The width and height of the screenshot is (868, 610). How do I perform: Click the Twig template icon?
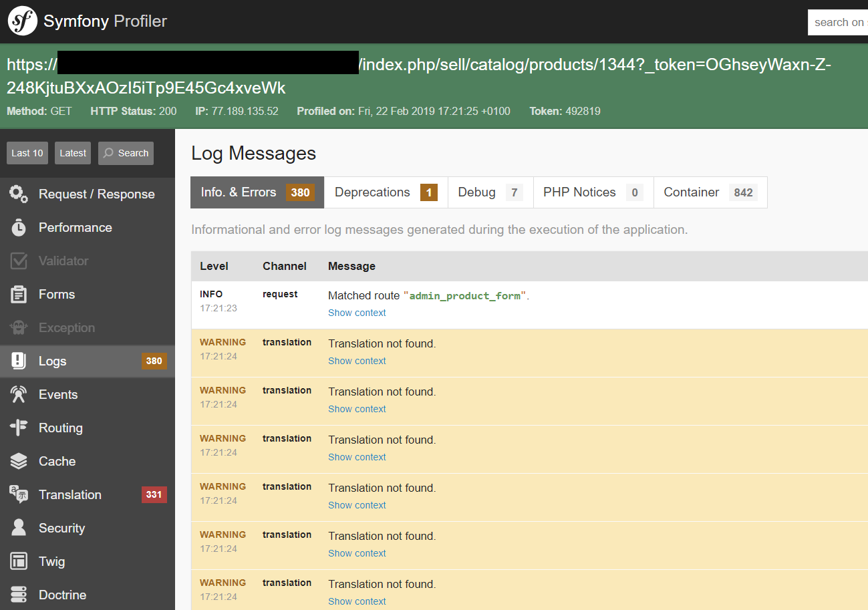pyautogui.click(x=19, y=562)
